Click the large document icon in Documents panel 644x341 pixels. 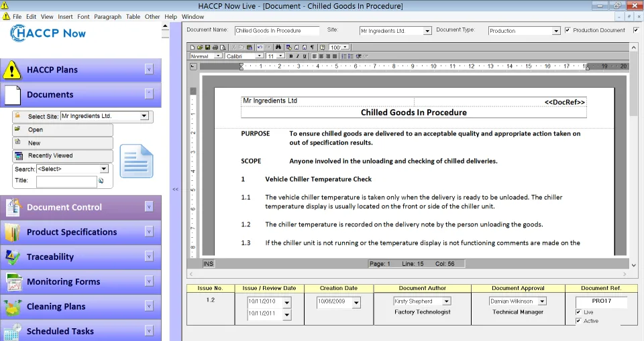(x=136, y=161)
